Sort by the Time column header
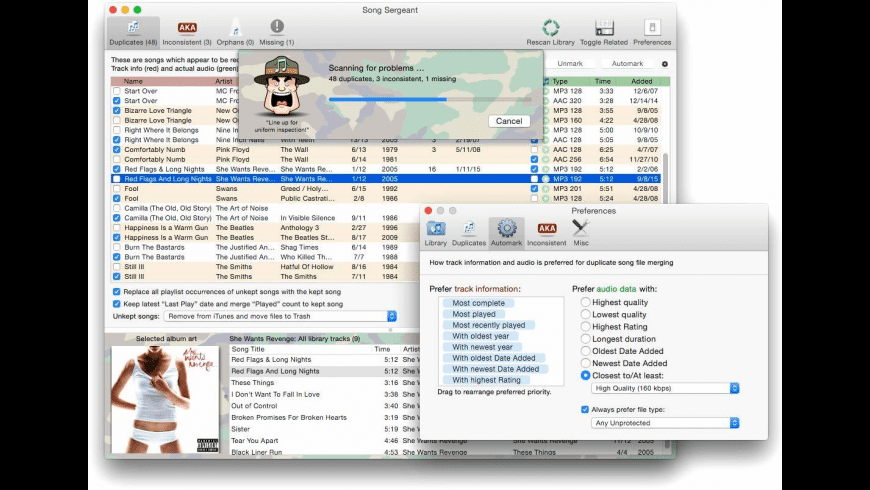Viewport: 870px width, 490px height. point(603,82)
